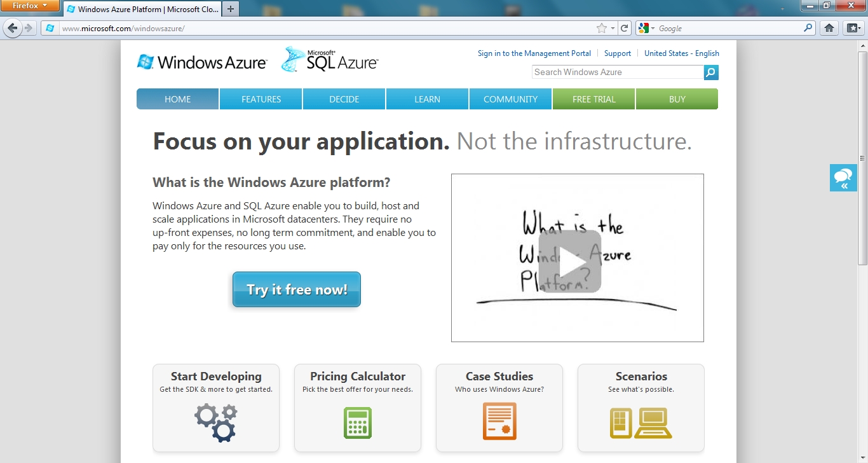This screenshot has width=868, height=463.
Task: Open the FEATURES navigation tab
Action: (261, 99)
